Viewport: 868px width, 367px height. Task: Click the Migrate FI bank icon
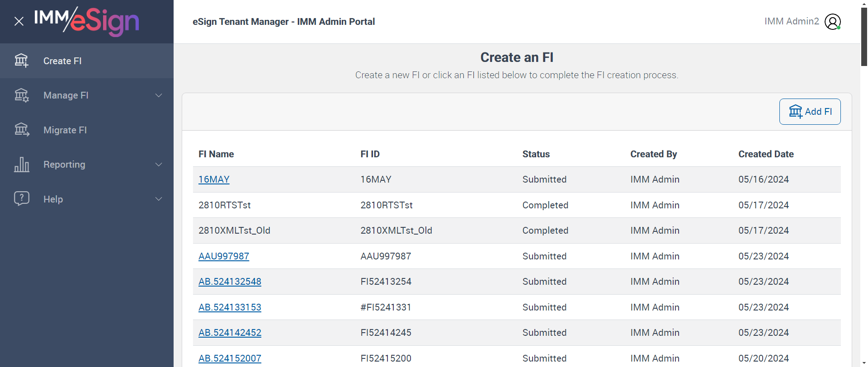click(x=21, y=130)
